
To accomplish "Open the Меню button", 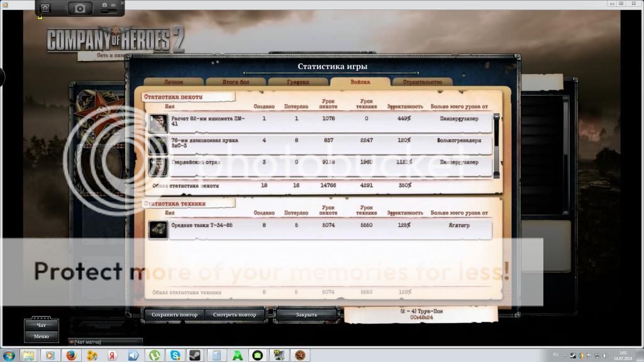I will (x=41, y=336).
